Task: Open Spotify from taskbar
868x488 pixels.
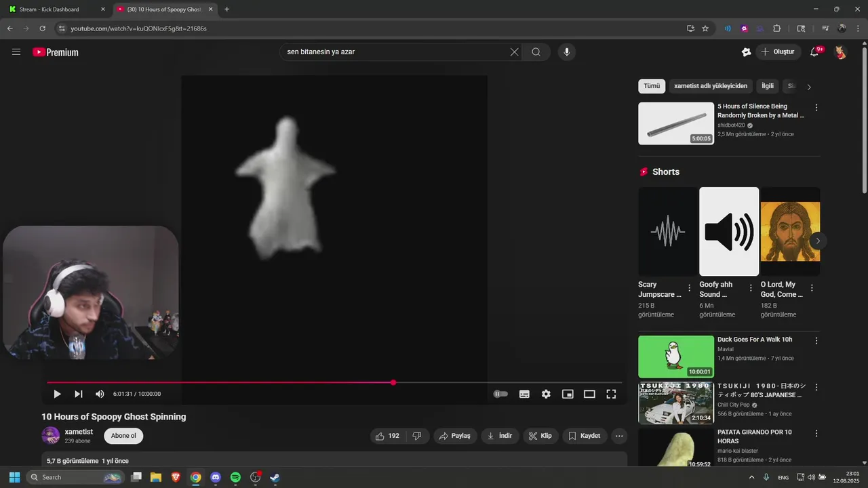Action: pyautogui.click(x=235, y=477)
